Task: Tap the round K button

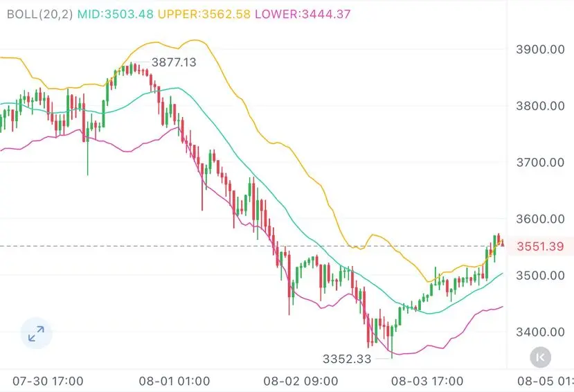Action: pos(540,357)
